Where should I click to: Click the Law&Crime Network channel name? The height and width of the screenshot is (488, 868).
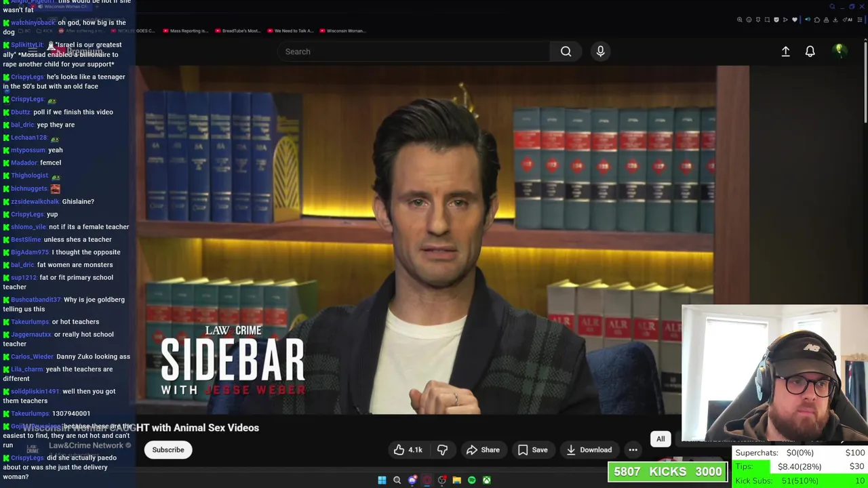pyautogui.click(x=86, y=445)
